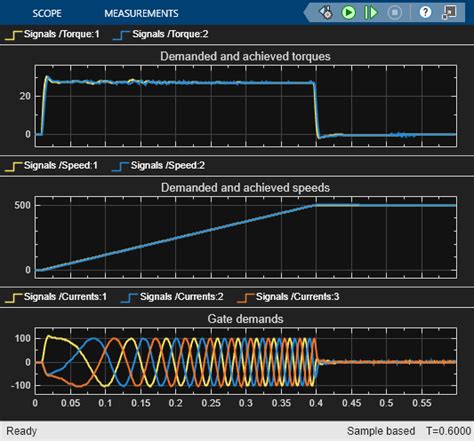The height and width of the screenshot is (441, 474).
Task: Toggle Signals /Currents:3 orange legend entry
Action: [x=288, y=297]
